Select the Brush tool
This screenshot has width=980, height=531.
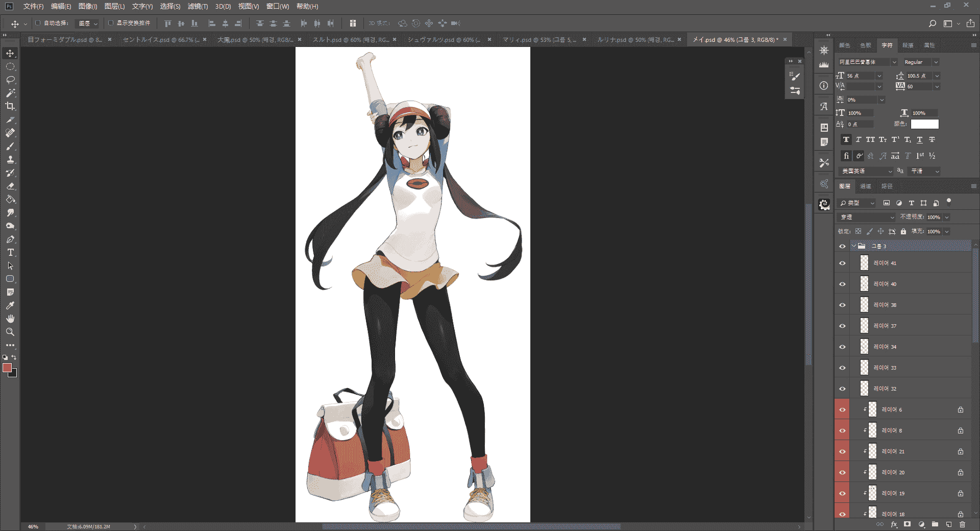coord(10,146)
